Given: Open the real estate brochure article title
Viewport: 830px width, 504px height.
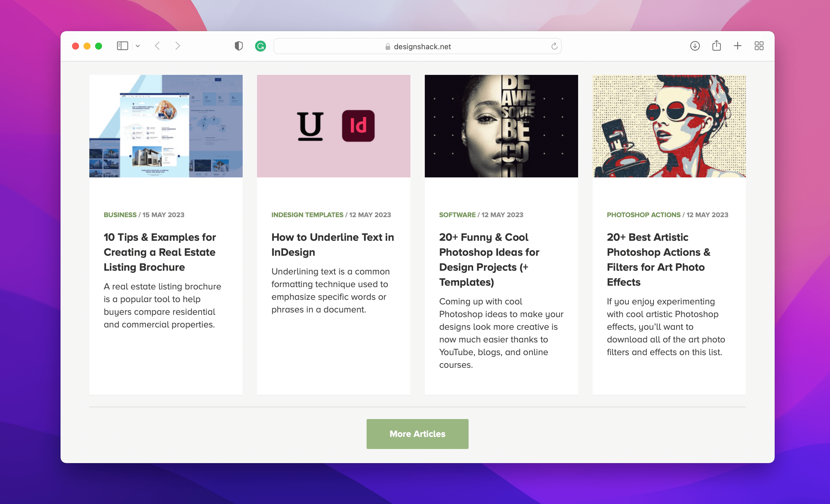Looking at the screenshot, I should click(x=159, y=252).
